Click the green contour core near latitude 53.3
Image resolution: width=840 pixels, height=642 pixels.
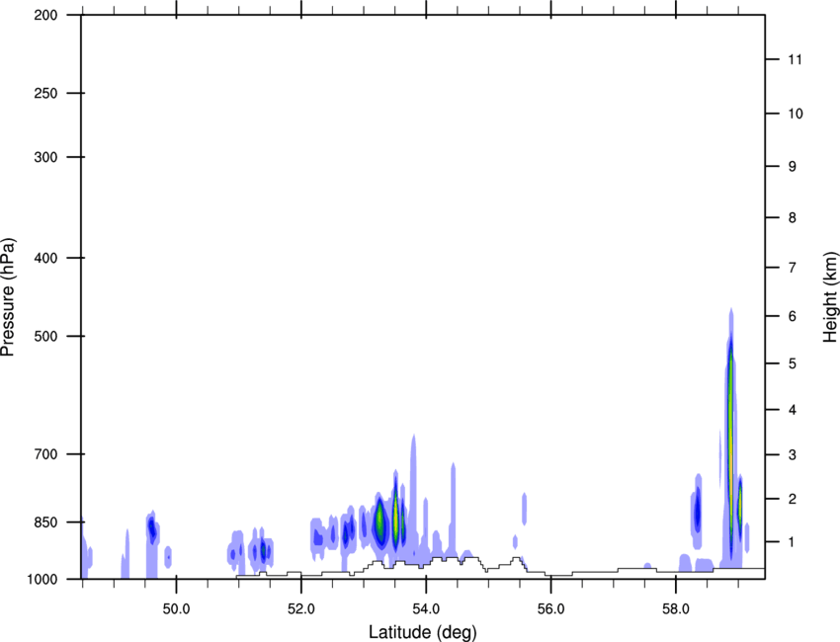(x=379, y=520)
